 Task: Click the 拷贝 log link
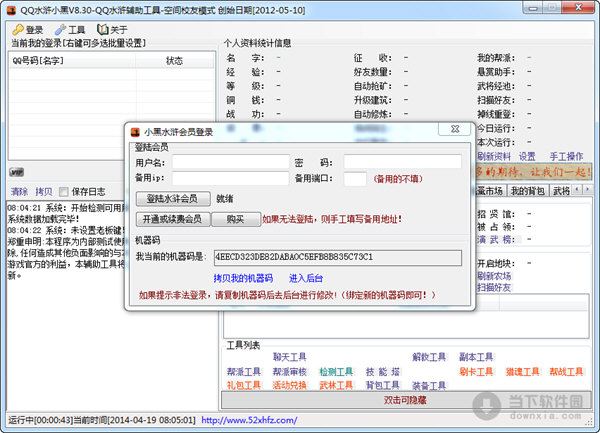(44, 191)
